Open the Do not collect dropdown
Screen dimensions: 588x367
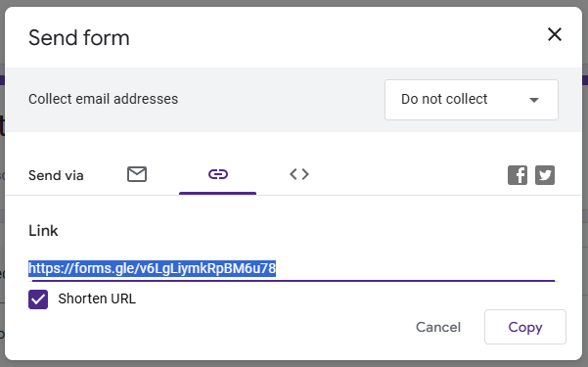tap(472, 100)
